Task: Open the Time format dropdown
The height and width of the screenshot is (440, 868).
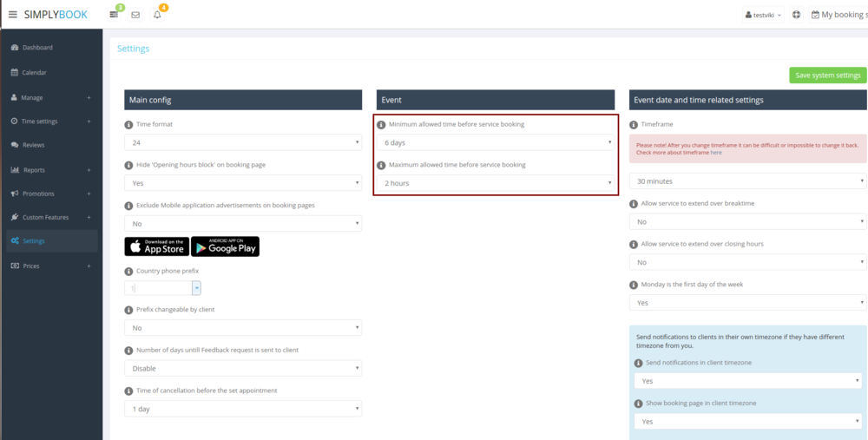Action: pos(243,142)
